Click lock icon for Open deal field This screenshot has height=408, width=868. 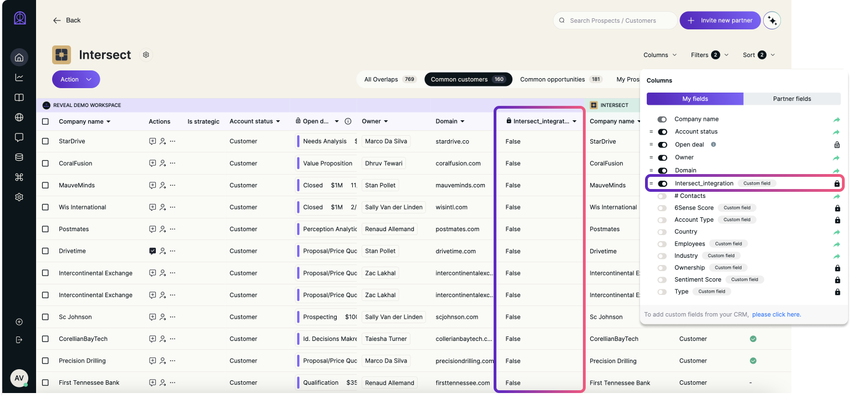click(837, 145)
